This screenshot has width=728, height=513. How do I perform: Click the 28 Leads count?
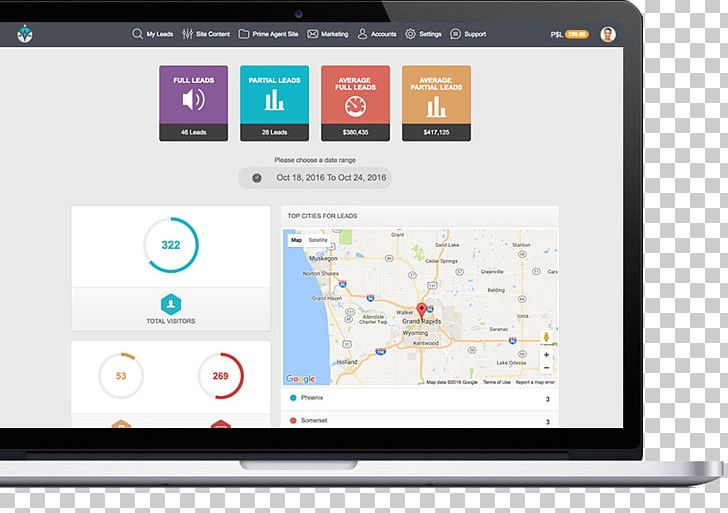[x=274, y=132]
